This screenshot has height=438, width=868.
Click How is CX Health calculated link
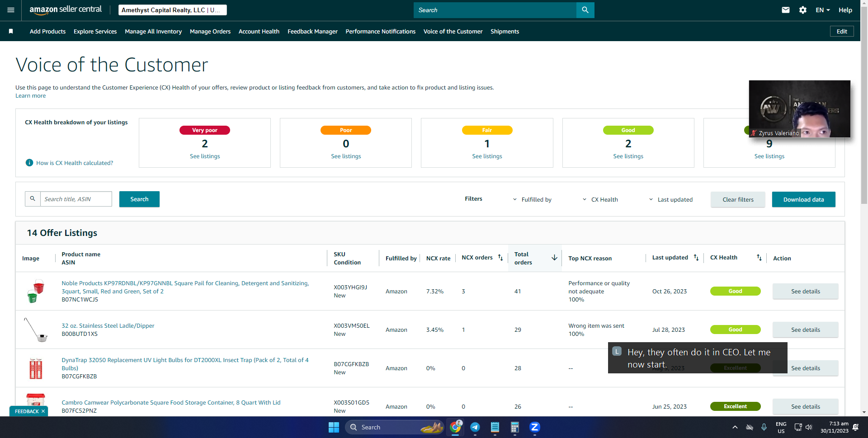(75, 163)
